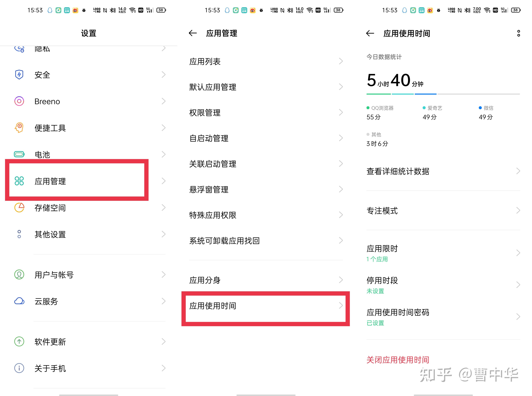Open 权限管理 menu entry
This screenshot has width=532, height=396.
[266, 112]
